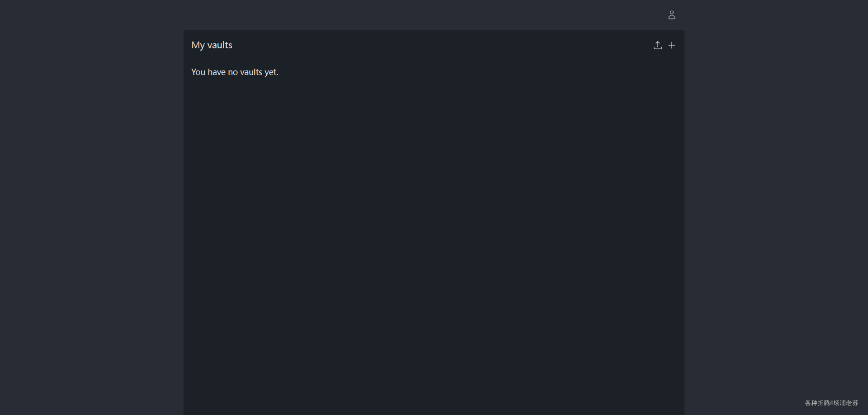
Task: Expand user dropdown from the profile icon
Action: point(671,15)
